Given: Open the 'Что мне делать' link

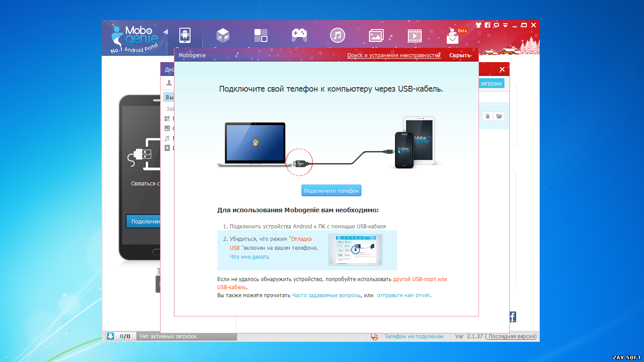Looking at the screenshot, I should [x=250, y=257].
